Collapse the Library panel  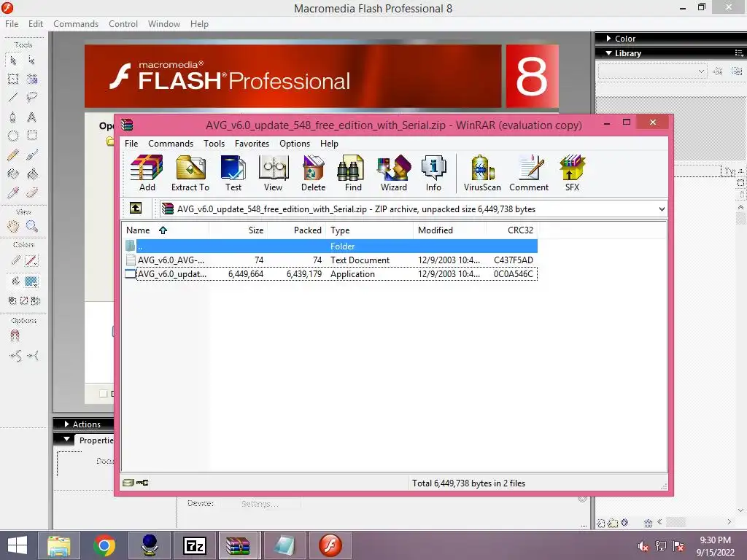click(608, 52)
